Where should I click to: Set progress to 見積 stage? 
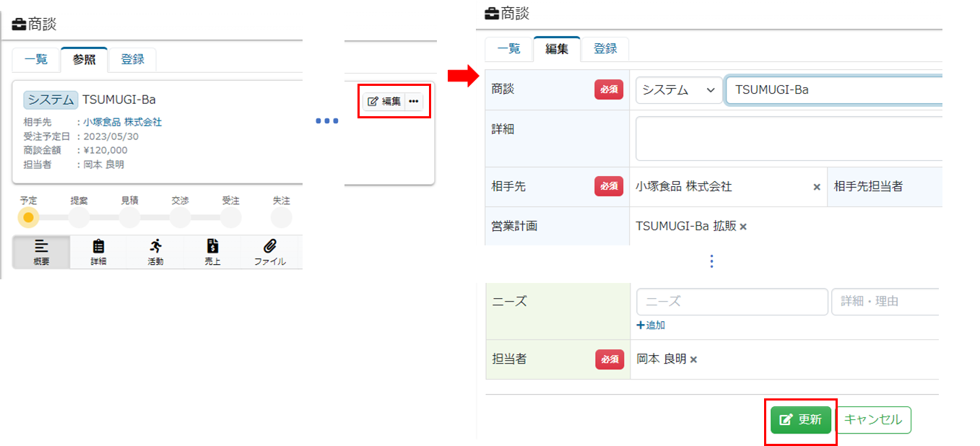(129, 217)
